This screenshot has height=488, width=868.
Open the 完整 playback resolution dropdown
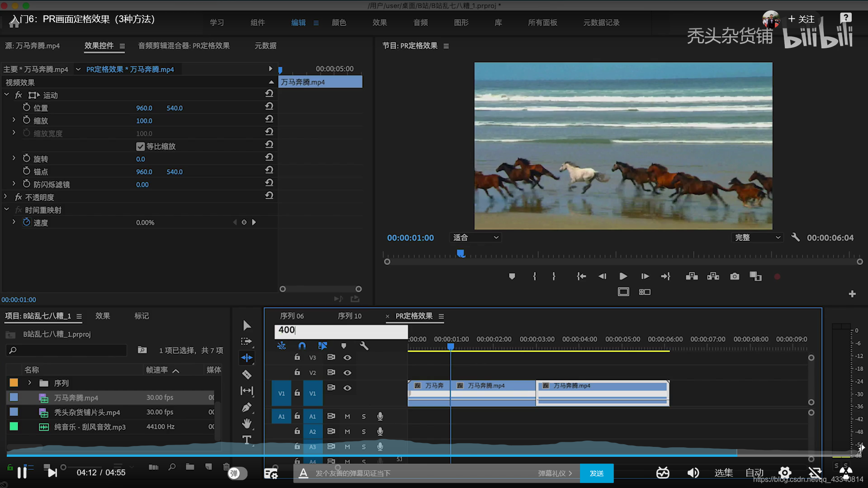tap(757, 238)
